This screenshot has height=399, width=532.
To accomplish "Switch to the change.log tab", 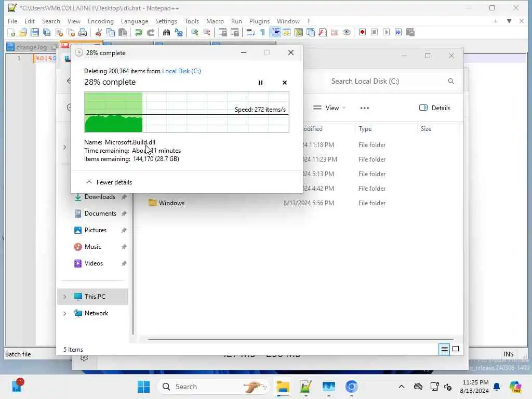I will click(31, 47).
